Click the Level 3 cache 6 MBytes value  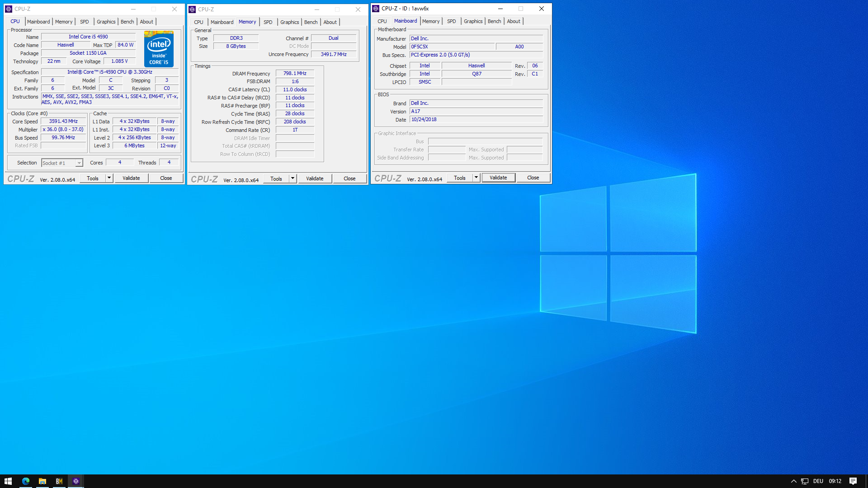134,146
